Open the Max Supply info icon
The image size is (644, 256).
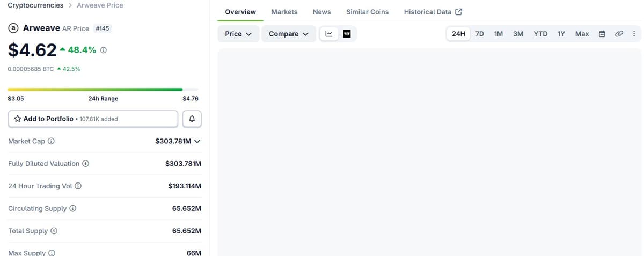click(52, 253)
